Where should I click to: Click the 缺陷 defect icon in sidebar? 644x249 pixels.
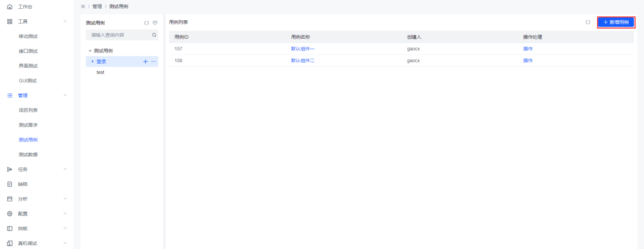9,184
